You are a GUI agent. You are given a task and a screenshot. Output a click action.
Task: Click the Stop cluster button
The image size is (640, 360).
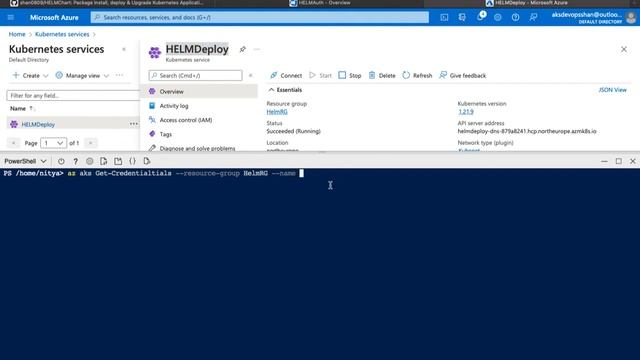[350, 76]
